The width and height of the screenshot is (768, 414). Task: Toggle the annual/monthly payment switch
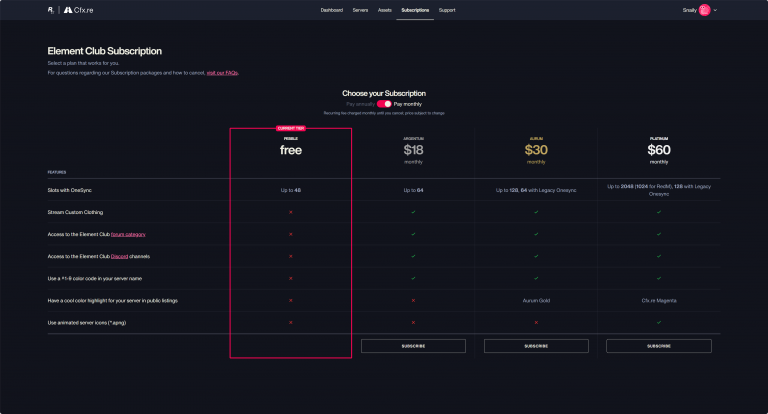(x=384, y=103)
